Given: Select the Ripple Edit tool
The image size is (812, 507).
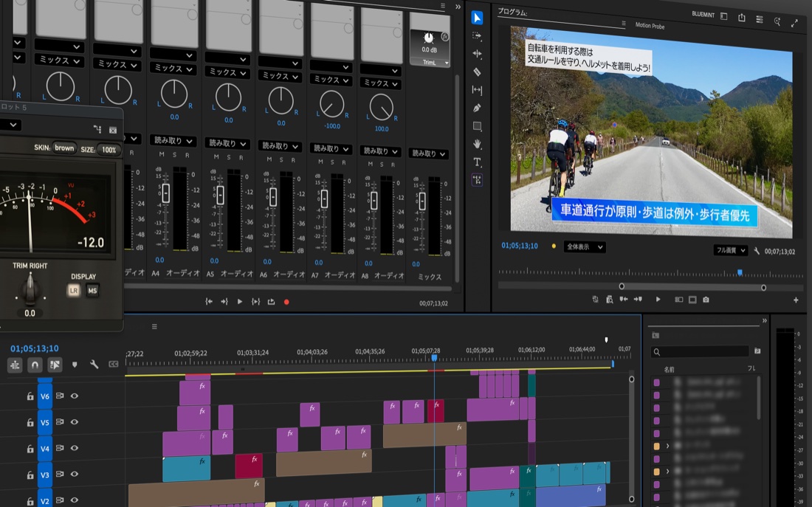Looking at the screenshot, I should (x=477, y=54).
